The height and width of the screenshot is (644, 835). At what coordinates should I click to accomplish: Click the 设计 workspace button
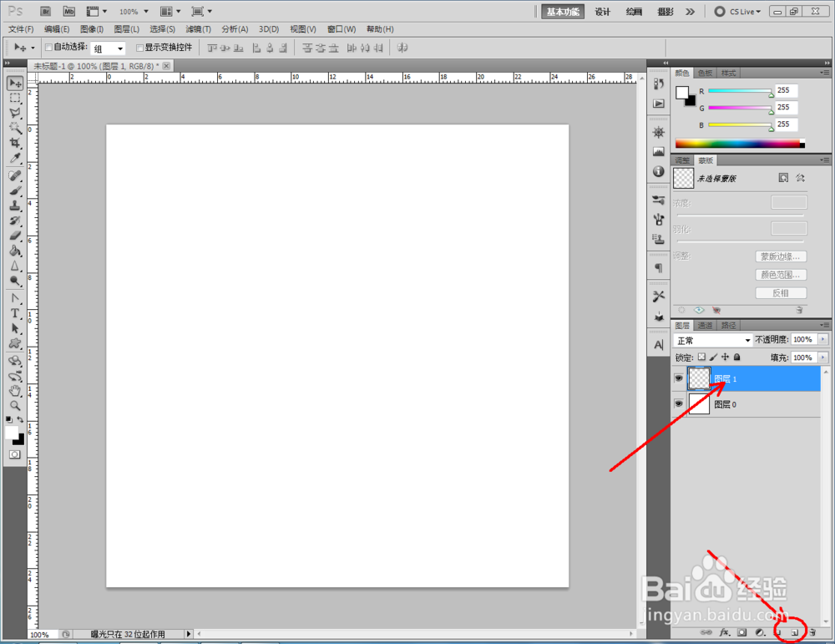coord(602,12)
